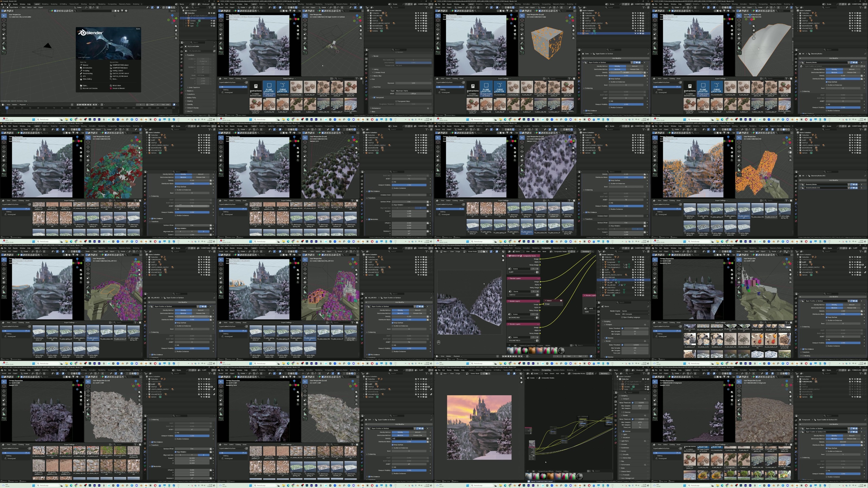This screenshot has height=488, width=868.
Task: Enable the Open Shading Language checkbox
Action: point(622,317)
